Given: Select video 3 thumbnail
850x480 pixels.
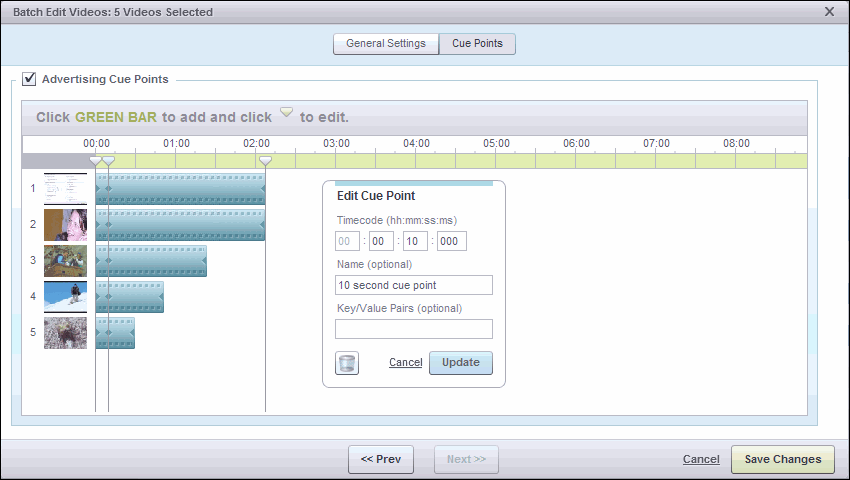Looking at the screenshot, I should coord(66,261).
